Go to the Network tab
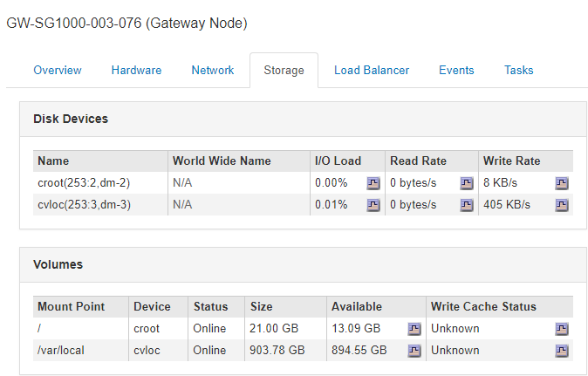 [x=213, y=71]
